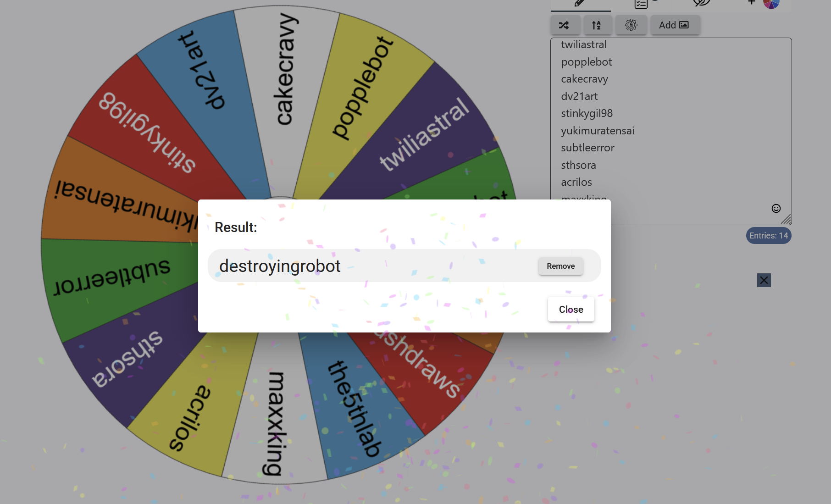The width and height of the screenshot is (831, 504).
Task: Switch to the checklist Results tab
Action: click(x=641, y=4)
